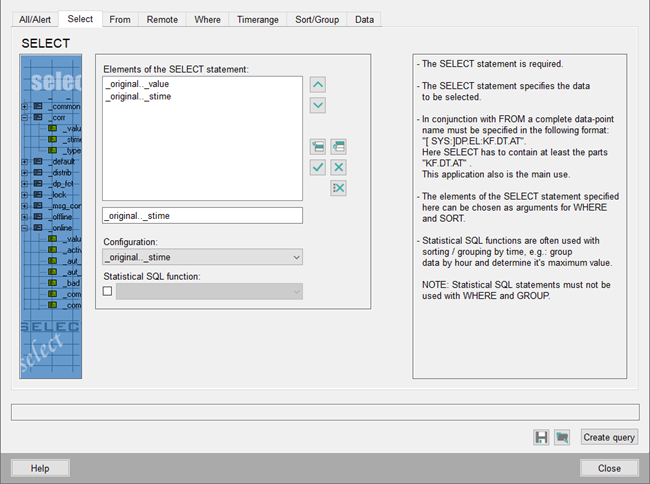650x484 pixels.
Task: Click the Help button
Action: tap(40, 468)
